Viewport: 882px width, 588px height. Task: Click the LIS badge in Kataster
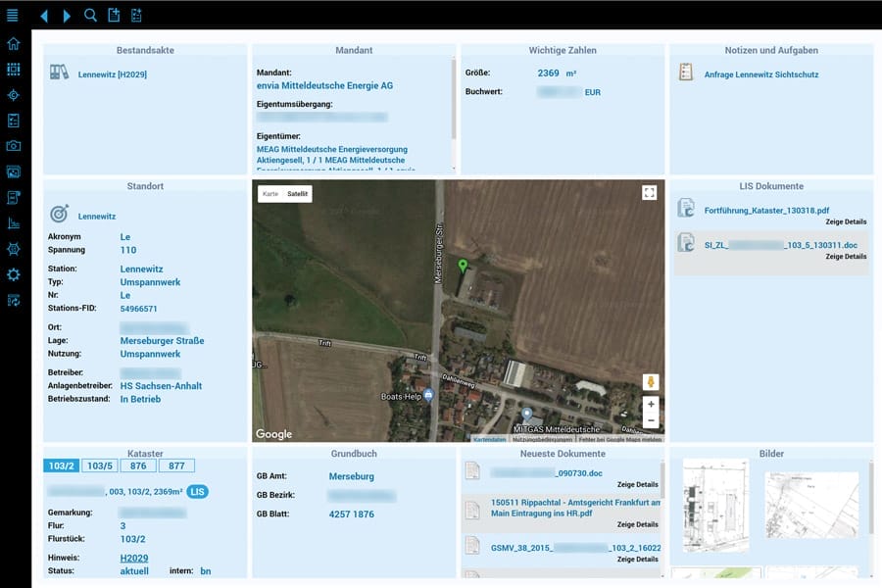(x=198, y=491)
